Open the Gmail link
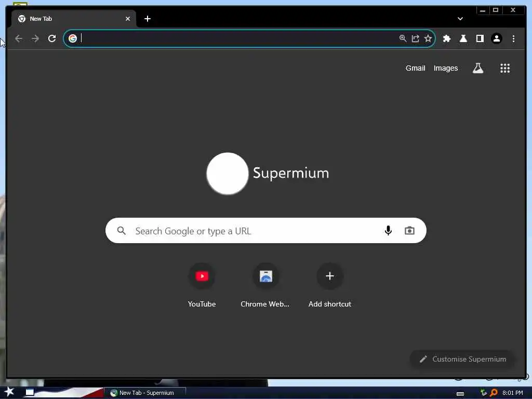This screenshot has height=399, width=532. click(415, 68)
